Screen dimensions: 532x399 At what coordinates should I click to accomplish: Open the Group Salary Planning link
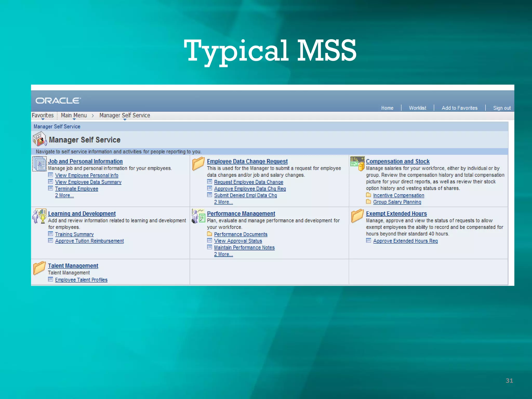click(397, 202)
